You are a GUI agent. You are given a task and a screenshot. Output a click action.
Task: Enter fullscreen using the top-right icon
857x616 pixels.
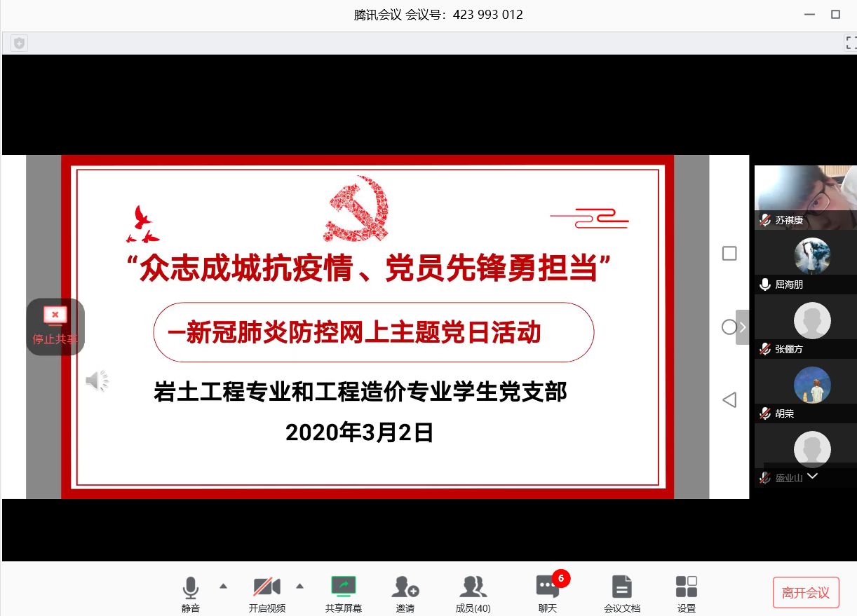pos(849,43)
